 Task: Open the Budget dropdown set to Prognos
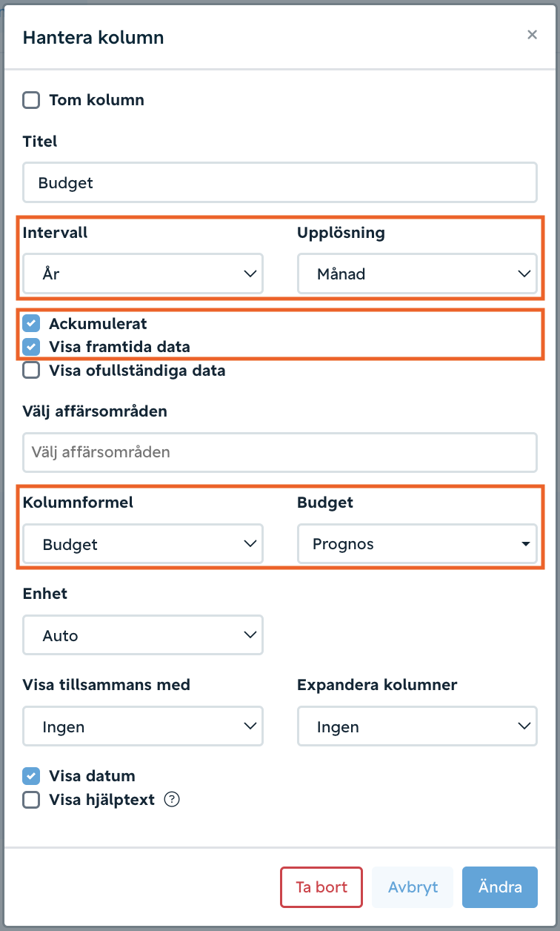click(417, 544)
